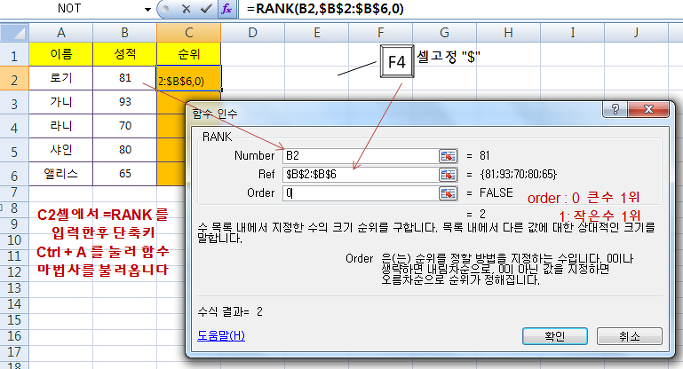Click the F4 key image
Image resolution: width=683 pixels, height=369 pixels.
click(x=397, y=61)
